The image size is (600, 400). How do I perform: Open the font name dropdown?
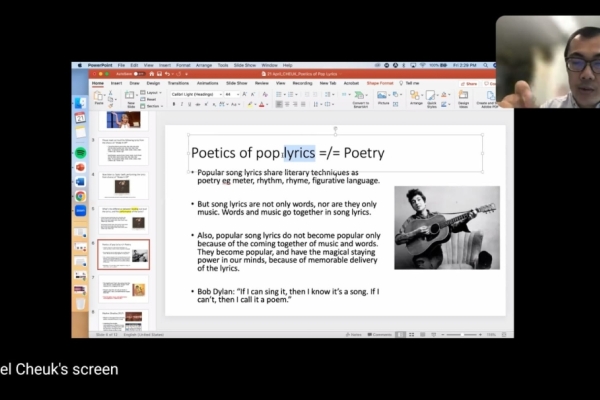tap(220, 94)
